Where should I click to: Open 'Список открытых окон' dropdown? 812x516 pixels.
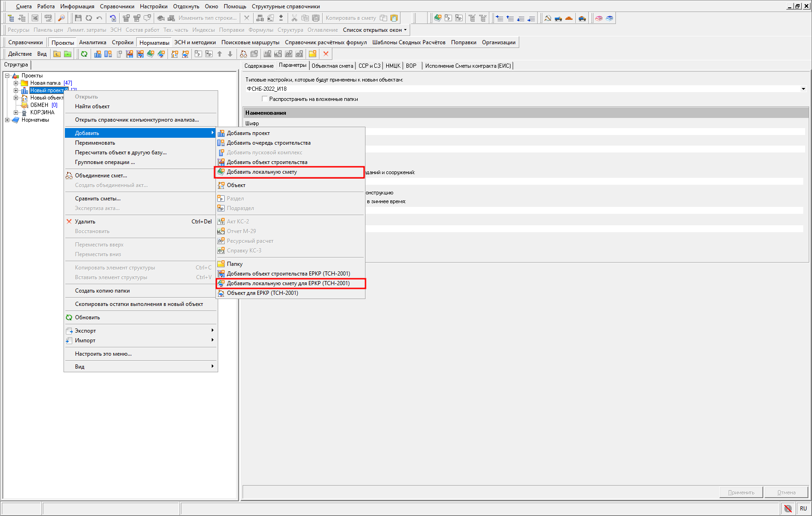[375, 30]
